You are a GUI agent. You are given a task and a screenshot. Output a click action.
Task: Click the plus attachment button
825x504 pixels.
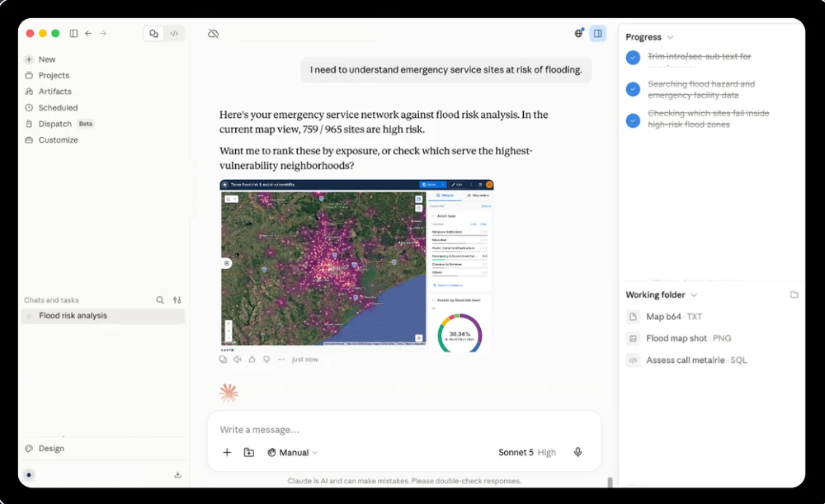point(228,452)
